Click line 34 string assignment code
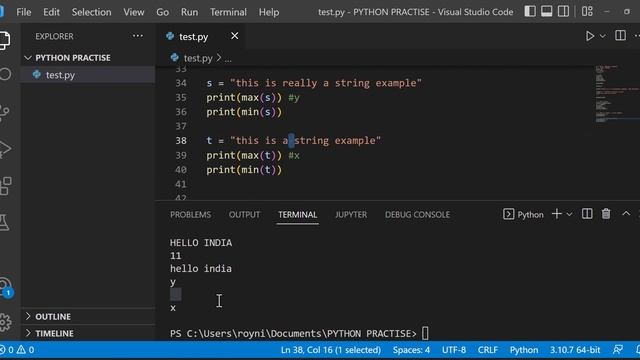Screen dimensions: 640x360 314,83
